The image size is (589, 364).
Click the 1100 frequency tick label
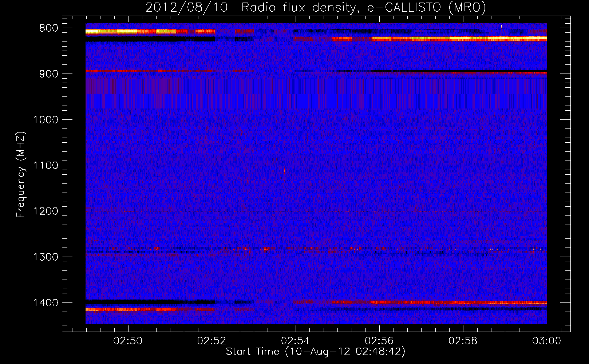coord(46,166)
